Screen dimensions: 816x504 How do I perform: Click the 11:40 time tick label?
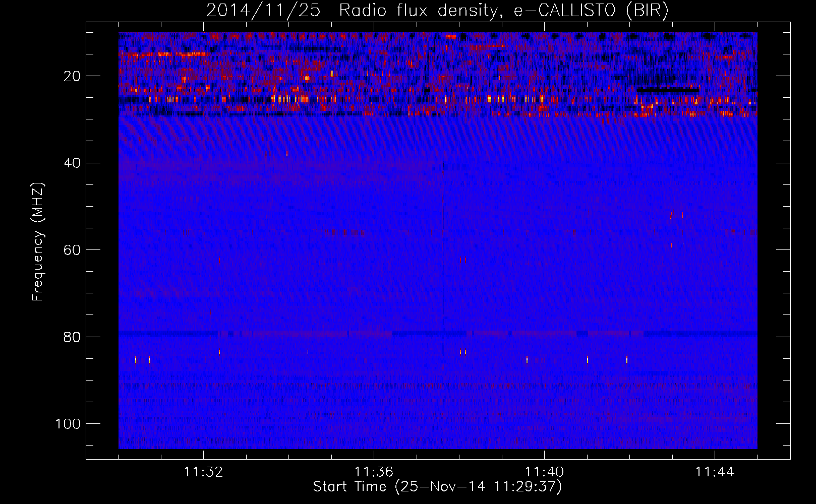point(544,472)
